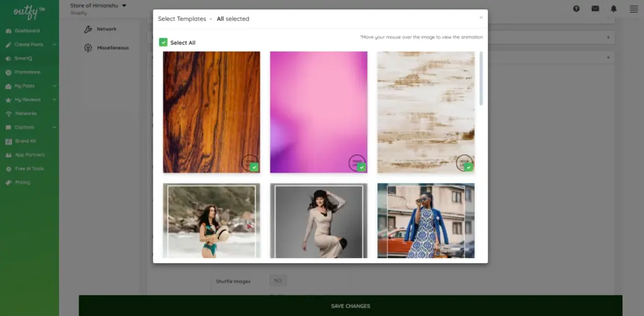Click the template list scrollbar

[481, 79]
